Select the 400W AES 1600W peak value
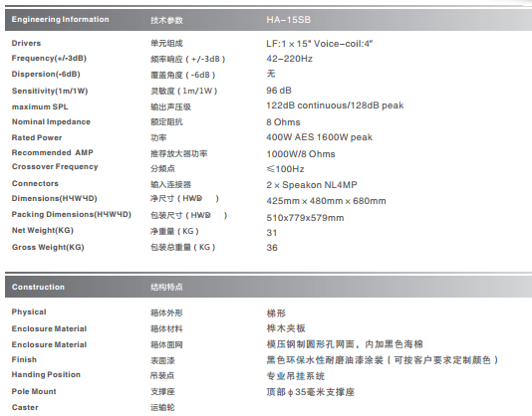The image size is (532, 416). coord(319,137)
